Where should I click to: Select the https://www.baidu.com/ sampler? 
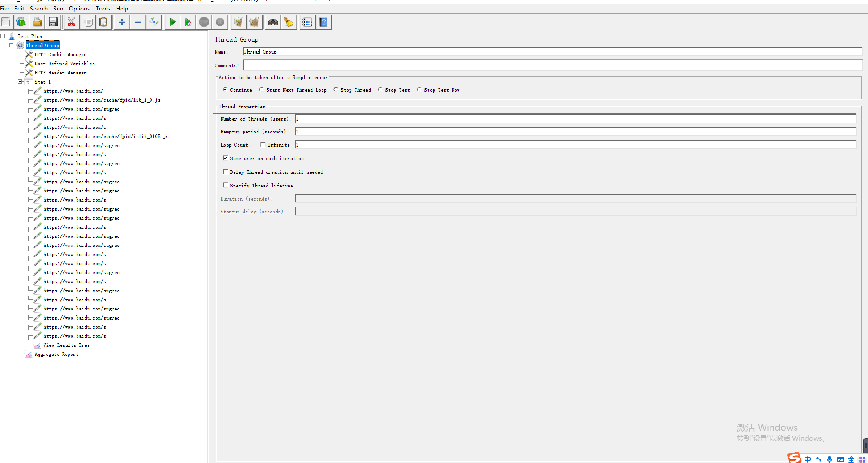(73, 91)
